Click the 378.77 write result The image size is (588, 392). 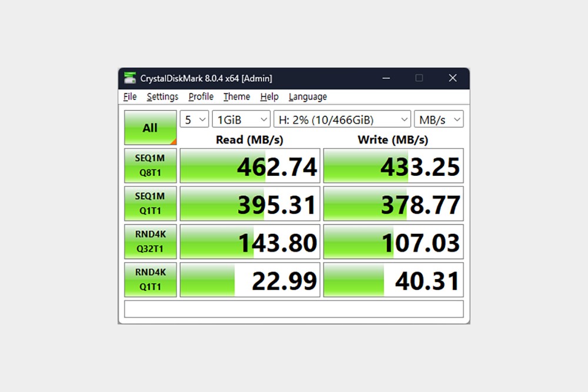[x=393, y=203]
